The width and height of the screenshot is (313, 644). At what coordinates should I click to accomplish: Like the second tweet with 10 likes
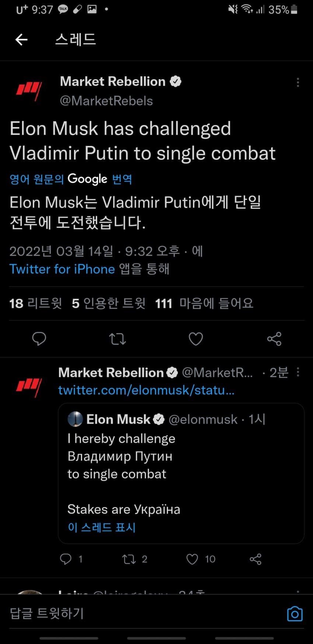(192, 559)
